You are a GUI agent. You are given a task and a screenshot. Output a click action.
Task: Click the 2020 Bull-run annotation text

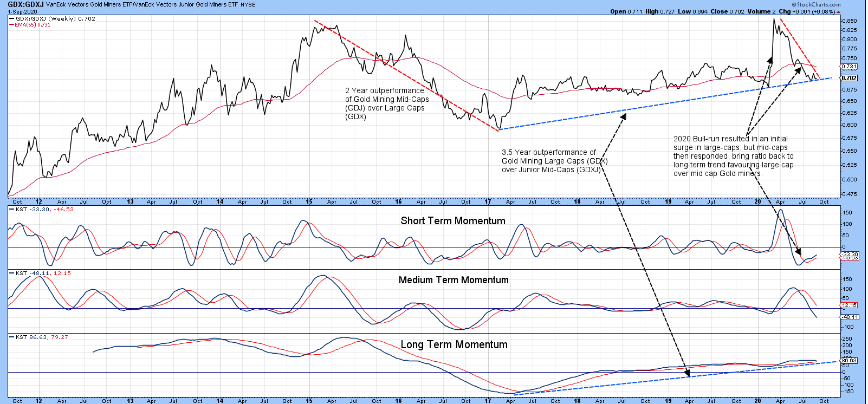coord(734,156)
